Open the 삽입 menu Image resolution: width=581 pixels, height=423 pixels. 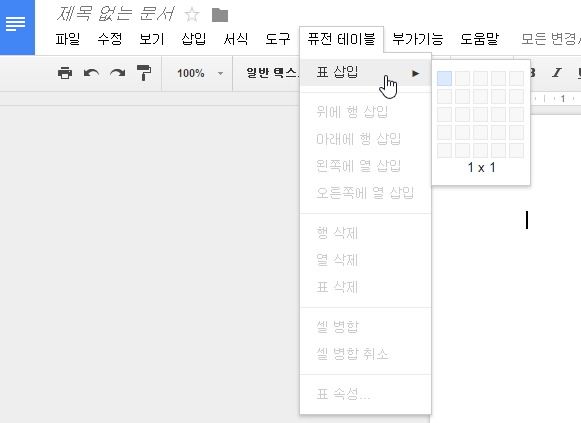coord(193,39)
